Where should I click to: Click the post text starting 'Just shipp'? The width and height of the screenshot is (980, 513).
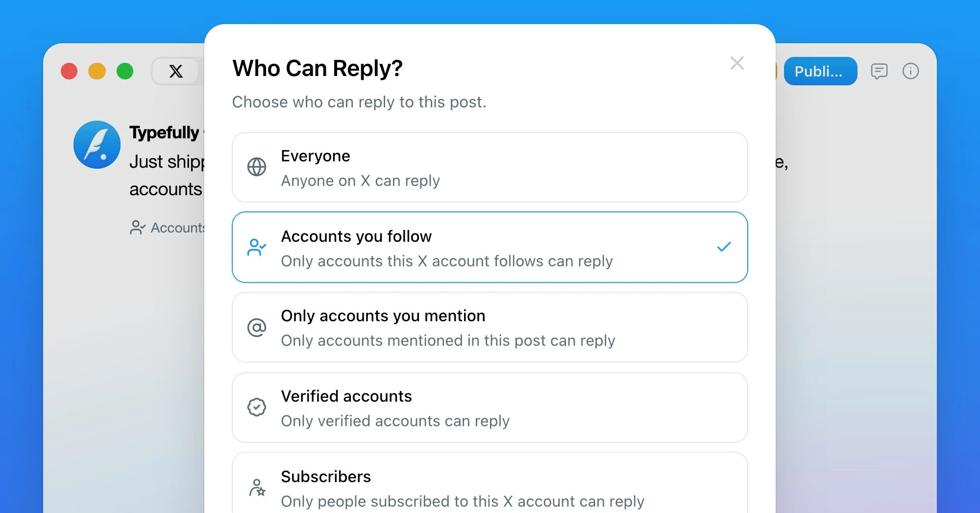pyautogui.click(x=167, y=175)
